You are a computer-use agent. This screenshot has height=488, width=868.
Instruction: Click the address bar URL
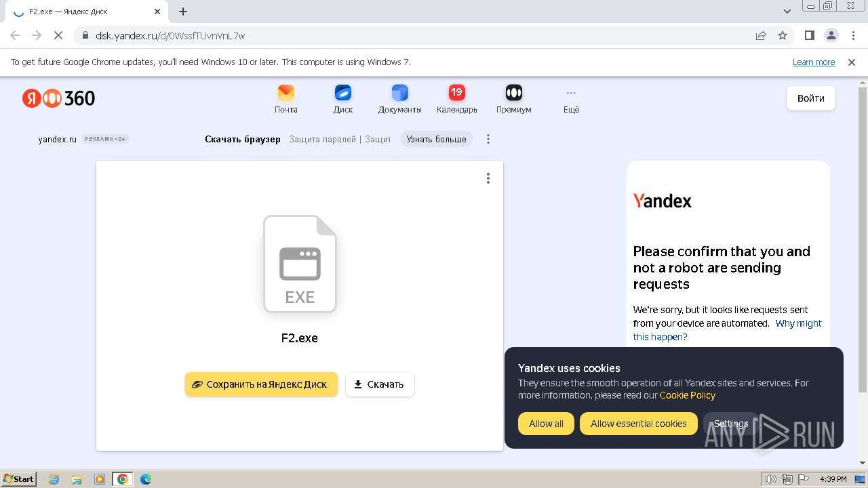[170, 36]
